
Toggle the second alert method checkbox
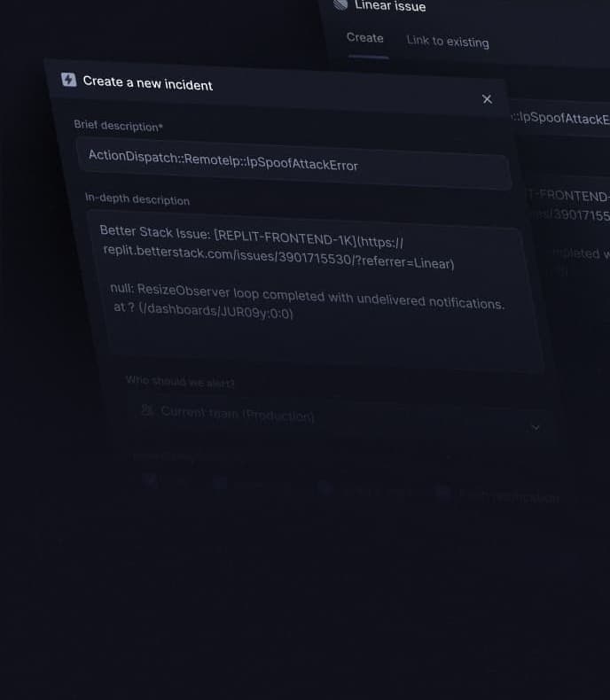pos(220,483)
